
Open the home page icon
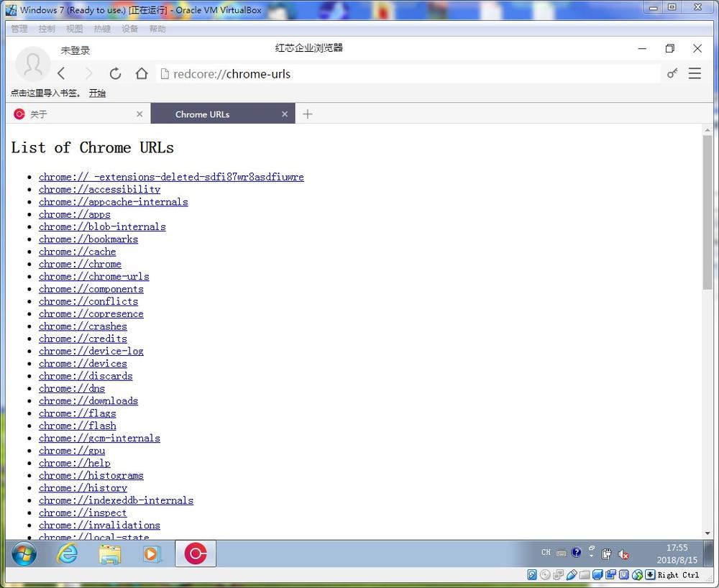click(x=142, y=74)
